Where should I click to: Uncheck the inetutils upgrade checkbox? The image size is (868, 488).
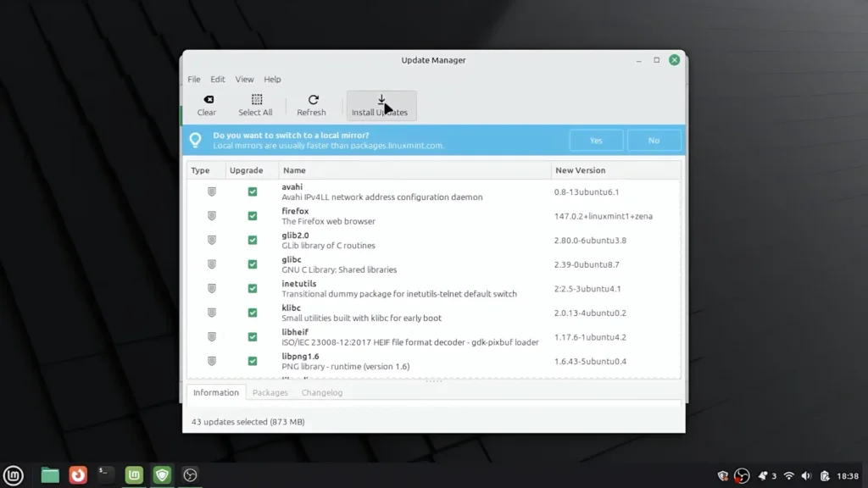[x=253, y=288]
